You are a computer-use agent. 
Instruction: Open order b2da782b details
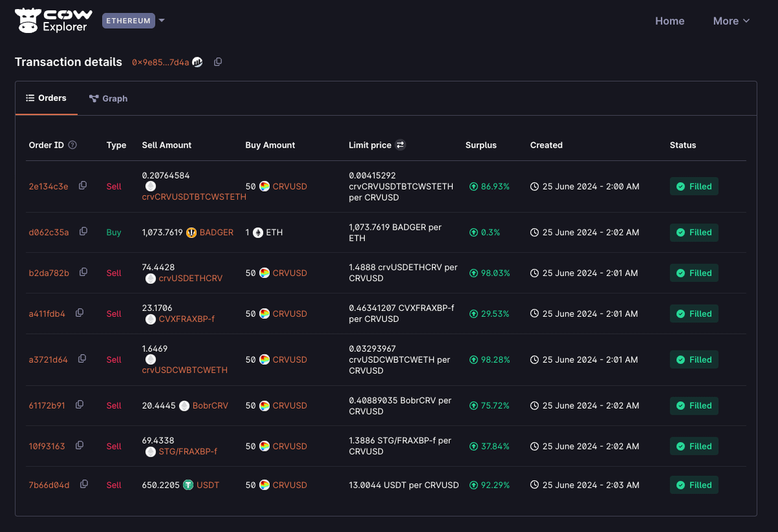(49, 273)
